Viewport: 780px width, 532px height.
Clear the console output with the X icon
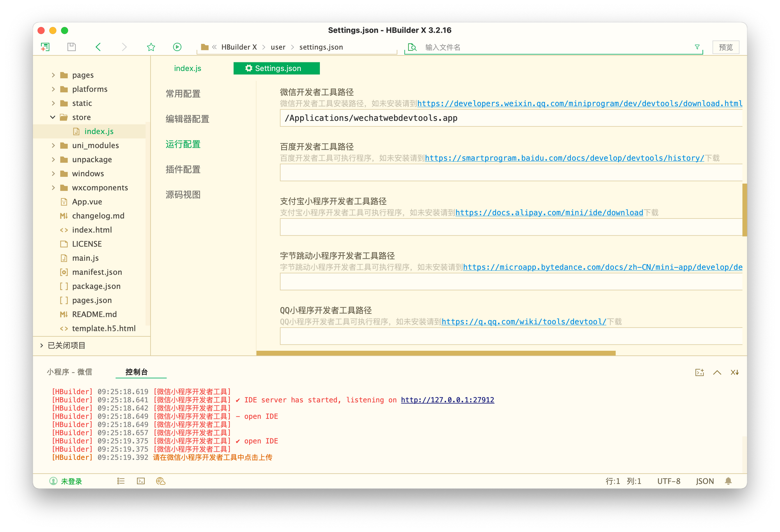tap(735, 372)
